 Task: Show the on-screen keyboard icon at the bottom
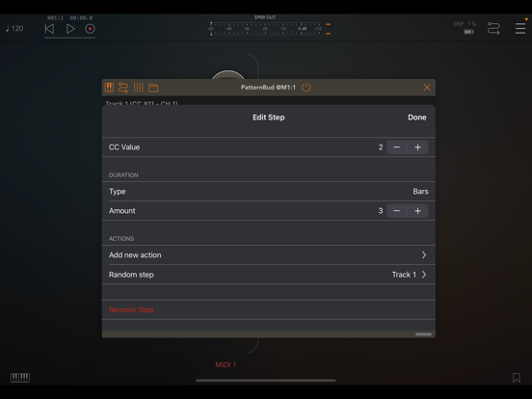tap(20, 378)
